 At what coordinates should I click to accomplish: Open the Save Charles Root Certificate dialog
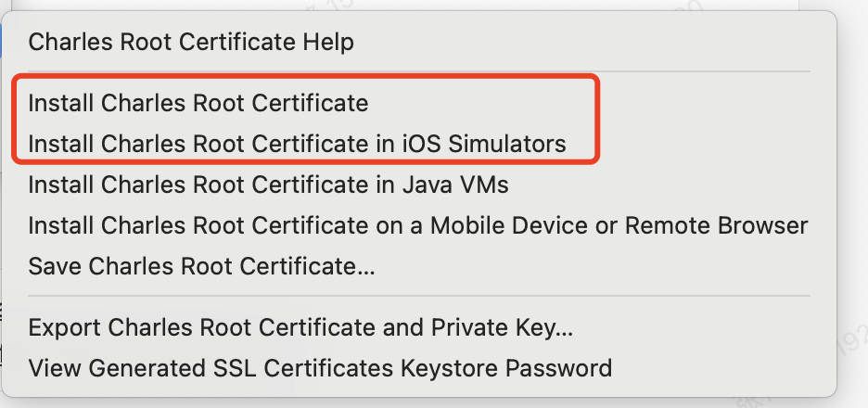(x=201, y=266)
